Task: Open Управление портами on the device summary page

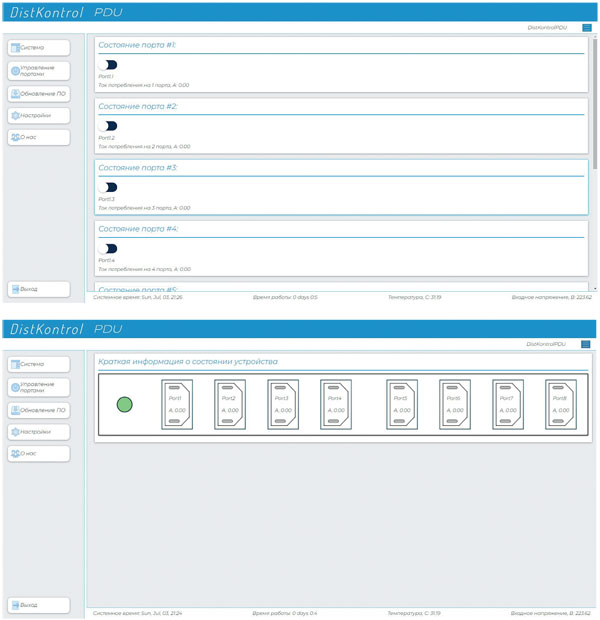Action: 39,387
